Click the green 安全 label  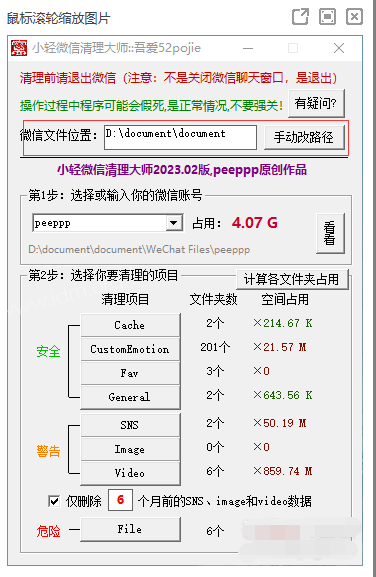(x=48, y=351)
